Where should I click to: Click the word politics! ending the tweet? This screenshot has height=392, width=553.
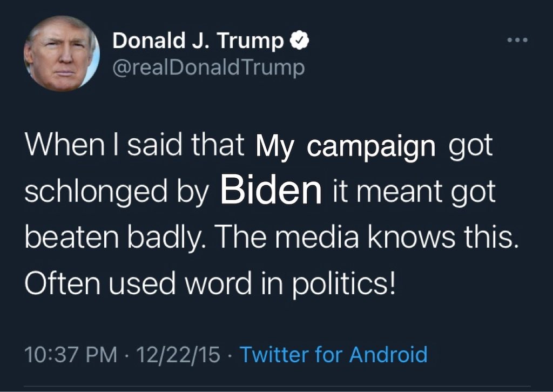344,284
